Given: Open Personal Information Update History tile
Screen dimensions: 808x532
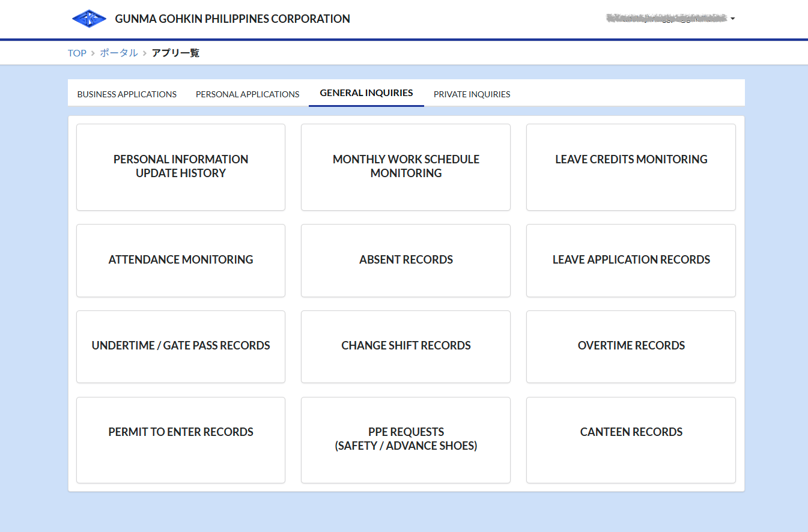Looking at the screenshot, I should (x=181, y=166).
